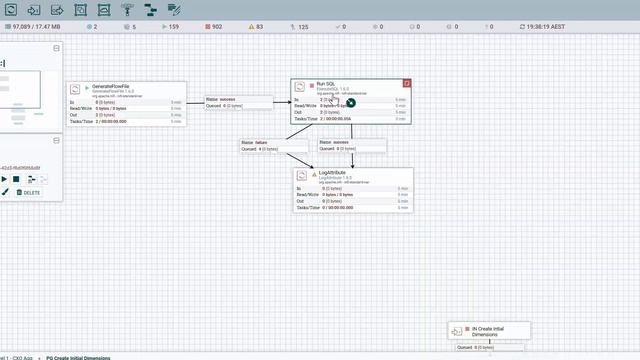Stop selected component in Operate panel
Screen dimensions: 640x360
(x=16, y=179)
